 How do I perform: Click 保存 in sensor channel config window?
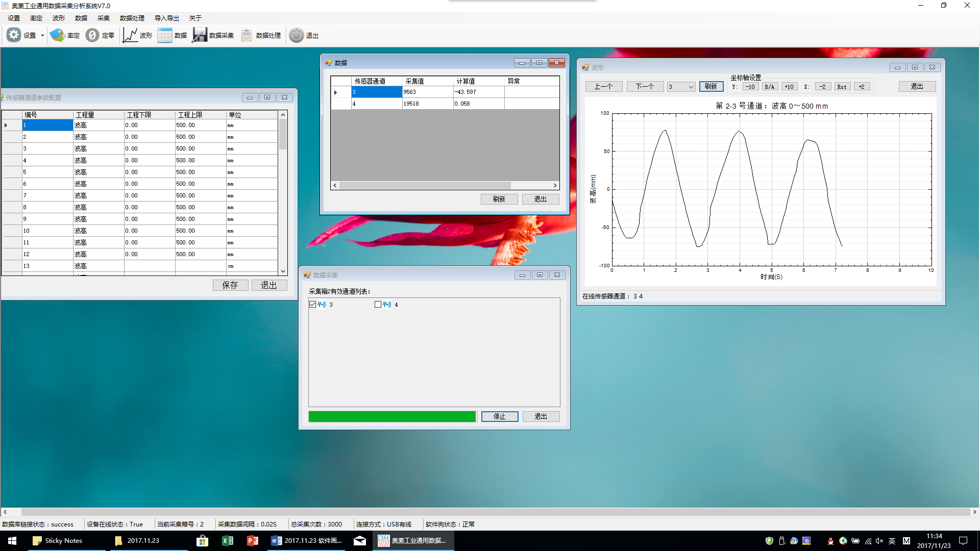(230, 285)
